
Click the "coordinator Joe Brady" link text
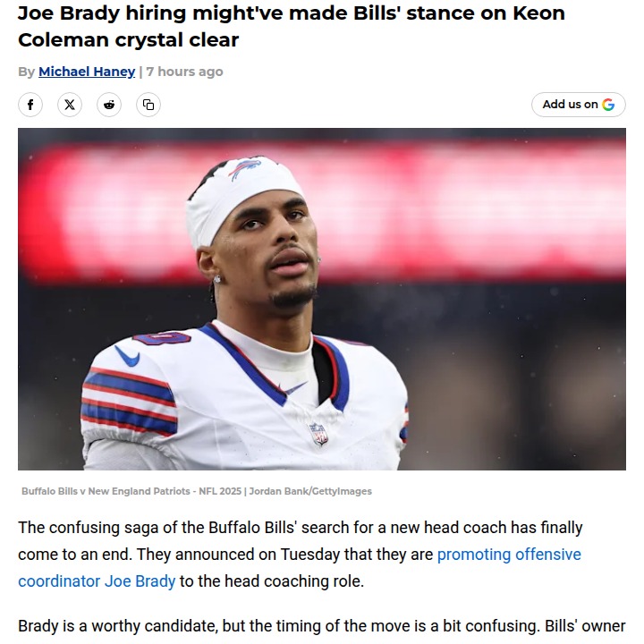coord(97,581)
